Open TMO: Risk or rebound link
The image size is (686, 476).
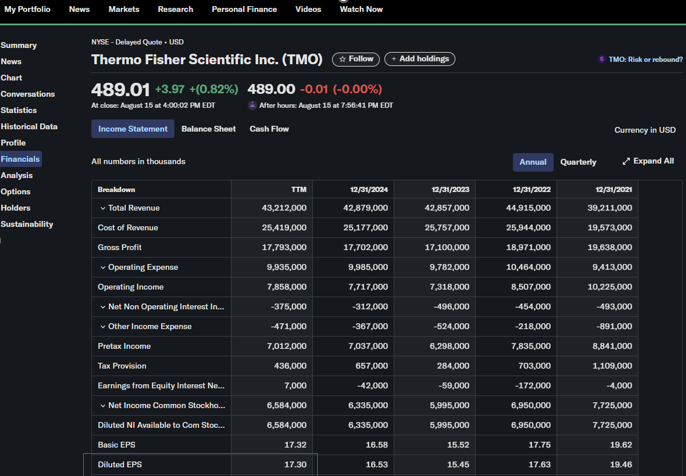click(645, 60)
